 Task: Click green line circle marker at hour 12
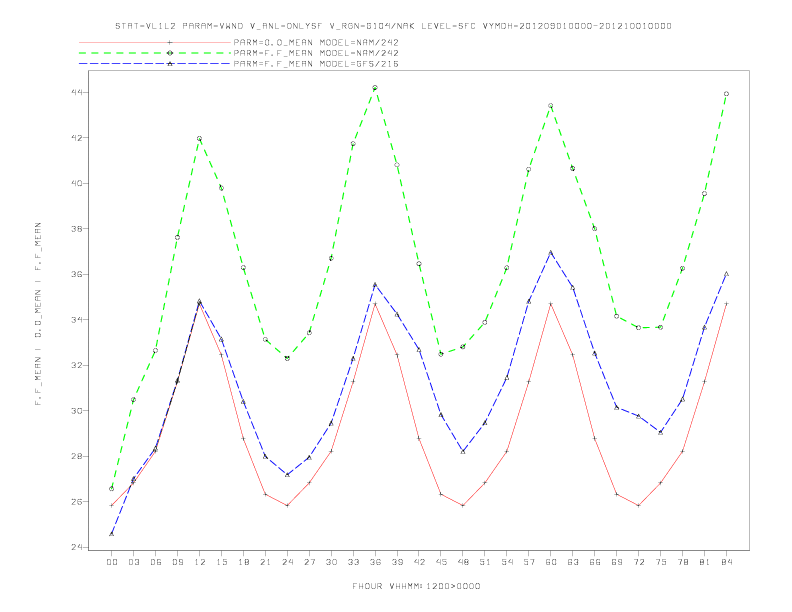coord(200,138)
